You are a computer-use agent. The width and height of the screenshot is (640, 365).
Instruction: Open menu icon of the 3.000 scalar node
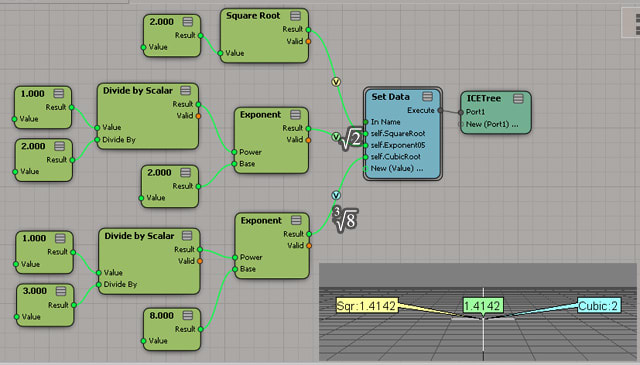pos(61,291)
